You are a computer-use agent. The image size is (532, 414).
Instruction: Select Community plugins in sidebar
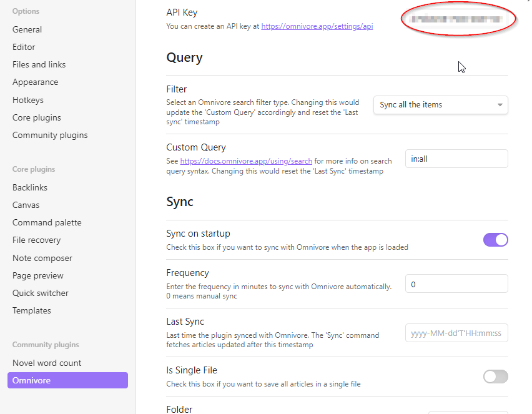click(x=50, y=135)
